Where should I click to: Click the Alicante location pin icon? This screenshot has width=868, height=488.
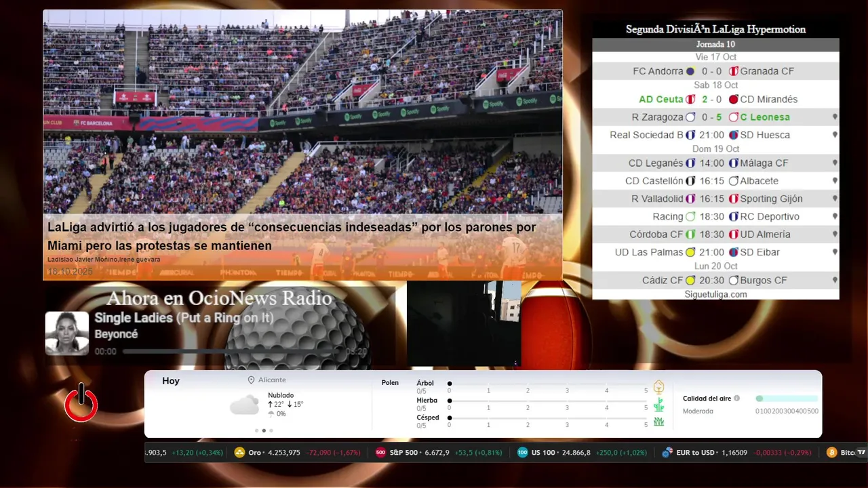point(251,380)
